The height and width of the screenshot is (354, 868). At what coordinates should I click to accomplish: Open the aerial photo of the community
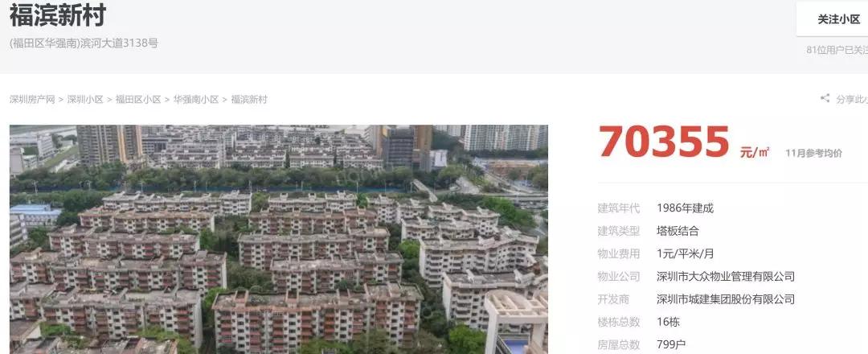pyautogui.click(x=278, y=239)
